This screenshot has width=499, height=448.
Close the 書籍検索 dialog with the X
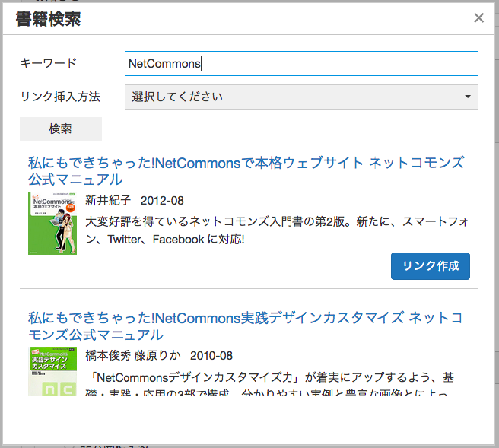[x=478, y=17]
